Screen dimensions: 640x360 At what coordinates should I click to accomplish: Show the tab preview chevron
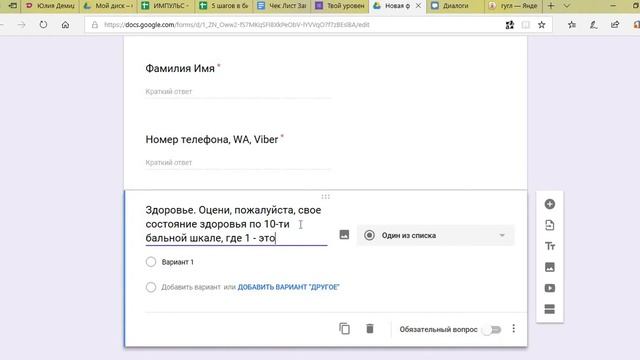(x=567, y=6)
